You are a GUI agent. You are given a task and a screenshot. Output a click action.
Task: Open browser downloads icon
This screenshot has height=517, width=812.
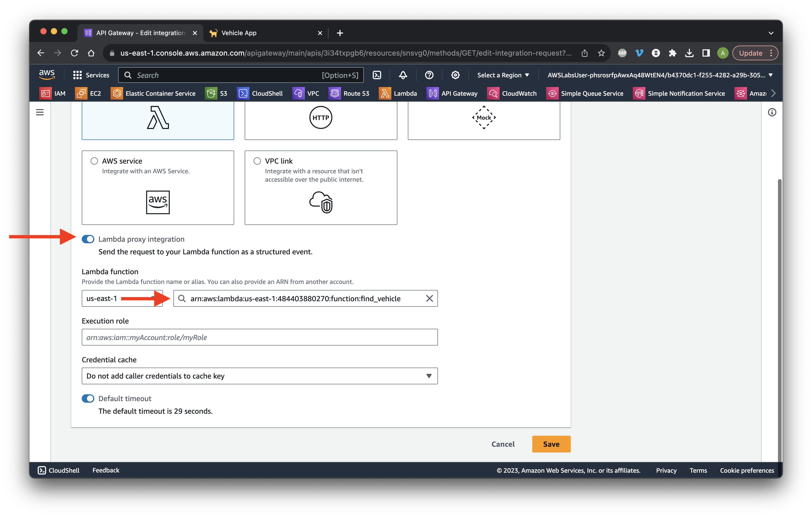coord(689,53)
